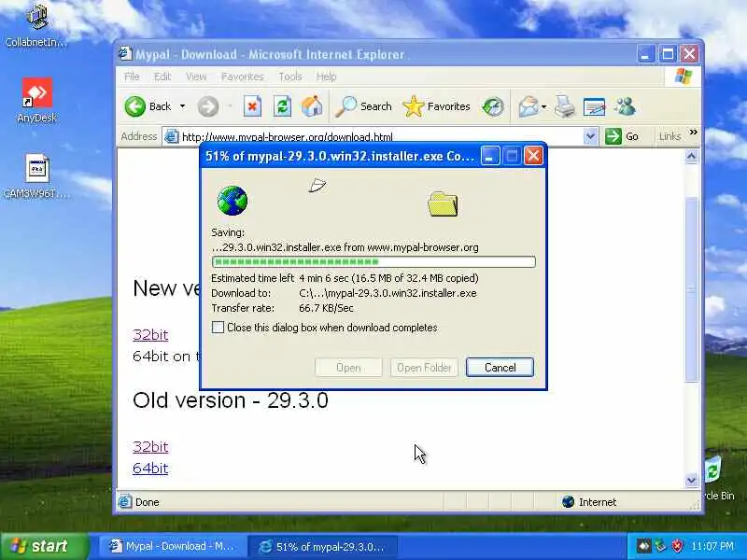Refresh the page in Internet Explorer
This screenshot has width=747, height=560.
coord(282,106)
